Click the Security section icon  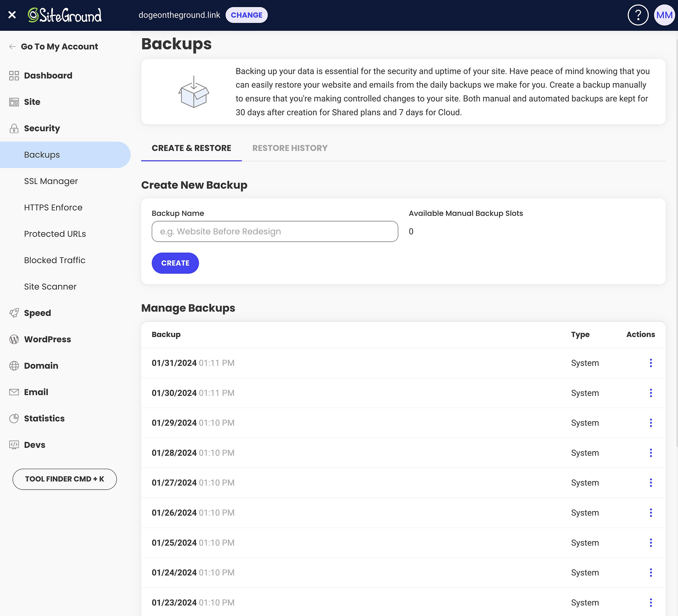click(14, 128)
